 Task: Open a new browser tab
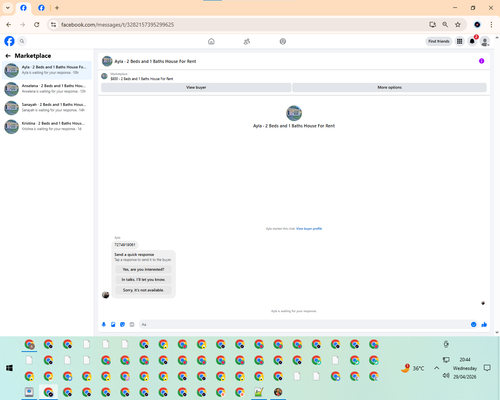pyautogui.click(x=57, y=8)
